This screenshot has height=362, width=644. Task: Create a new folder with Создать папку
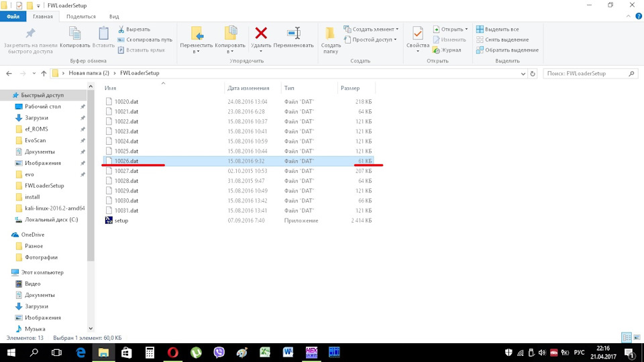(x=330, y=38)
